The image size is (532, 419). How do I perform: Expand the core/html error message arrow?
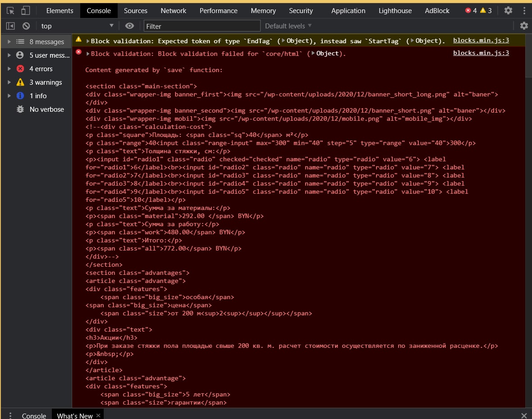coord(88,54)
